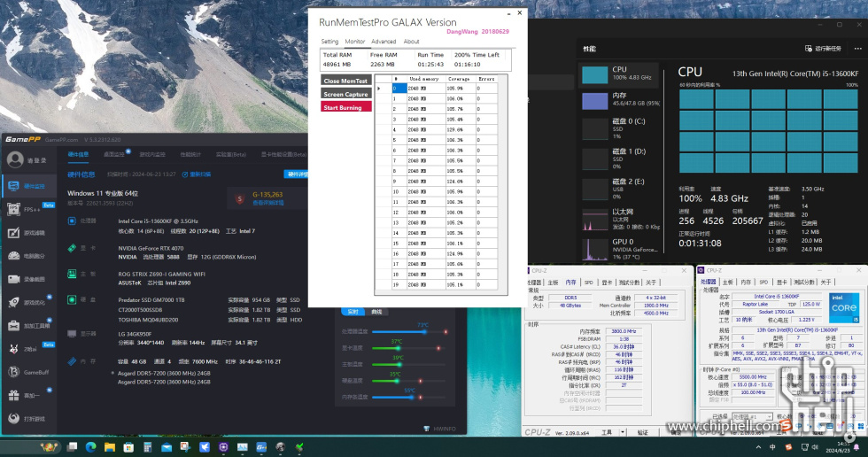Open in-game monitoring tab in GamePP

(152, 154)
